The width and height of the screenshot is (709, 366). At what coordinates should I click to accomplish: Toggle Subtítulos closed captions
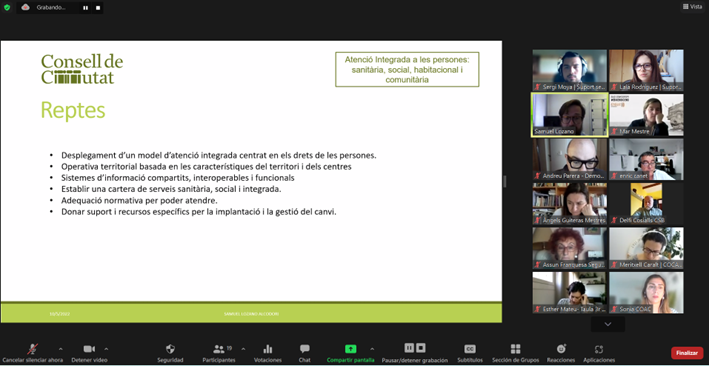(x=470, y=349)
